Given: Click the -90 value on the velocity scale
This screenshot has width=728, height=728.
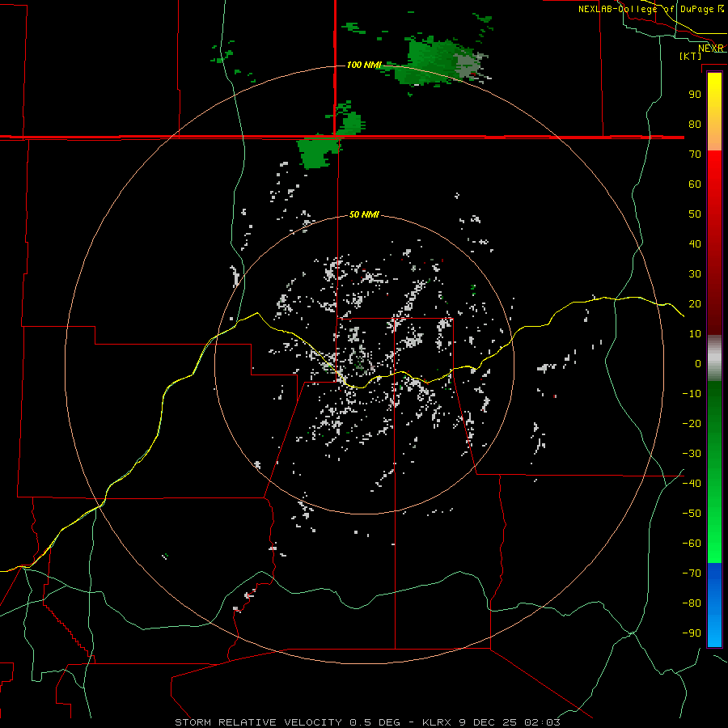Looking at the screenshot, I should point(692,633).
